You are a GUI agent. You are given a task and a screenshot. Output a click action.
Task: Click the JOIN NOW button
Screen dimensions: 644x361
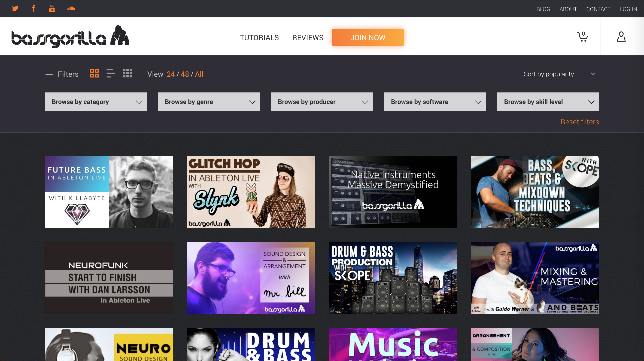click(x=368, y=37)
